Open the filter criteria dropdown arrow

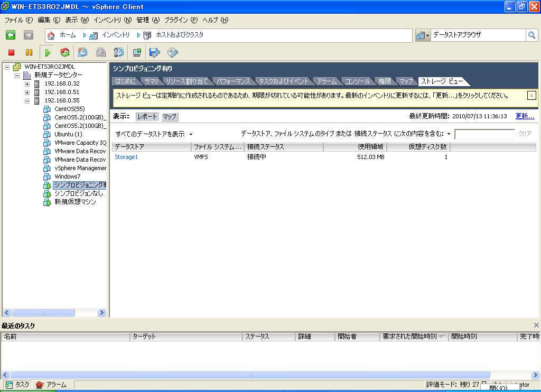click(449, 134)
